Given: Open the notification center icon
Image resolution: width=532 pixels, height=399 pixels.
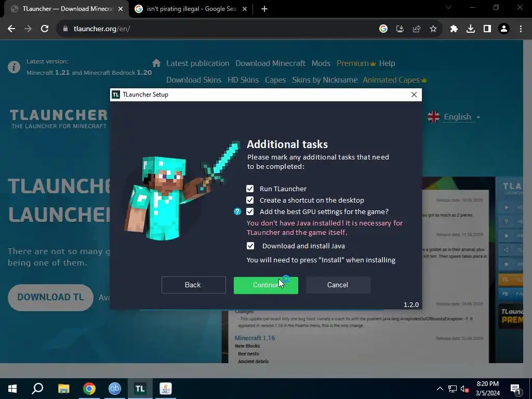Looking at the screenshot, I should coord(515,389).
